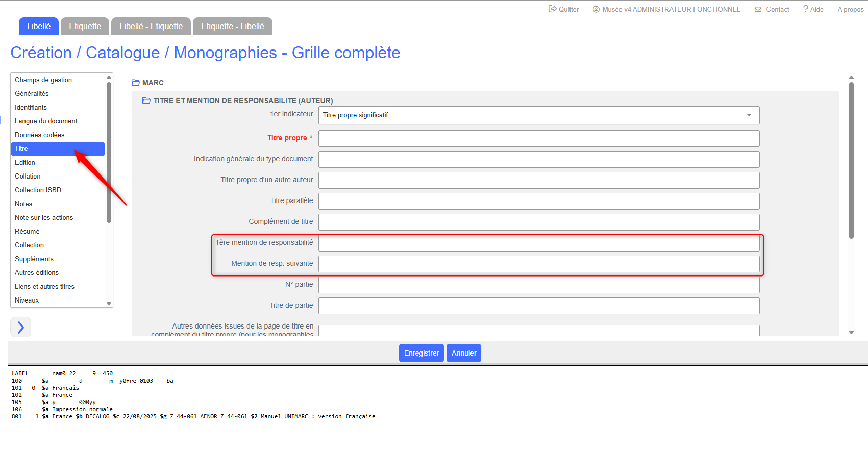Click the Quitter logout icon
868x452 pixels.
coord(552,9)
